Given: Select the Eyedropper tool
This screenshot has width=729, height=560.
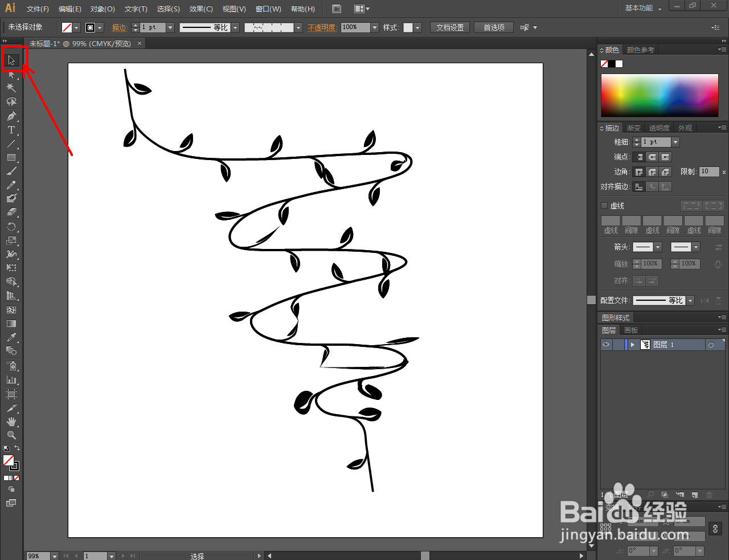Looking at the screenshot, I should [11, 337].
